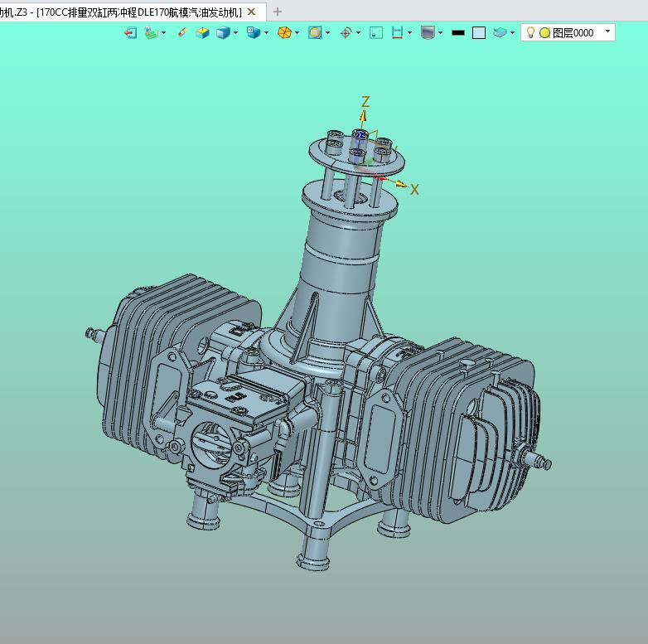The width and height of the screenshot is (648, 644).
Task: Click the teal square panel icon
Action: point(376,32)
